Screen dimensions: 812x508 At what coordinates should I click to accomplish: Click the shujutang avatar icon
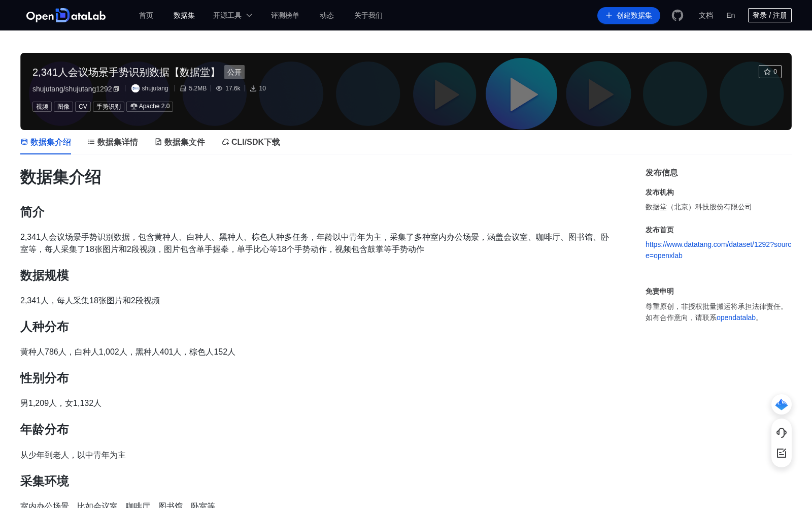[135, 88]
